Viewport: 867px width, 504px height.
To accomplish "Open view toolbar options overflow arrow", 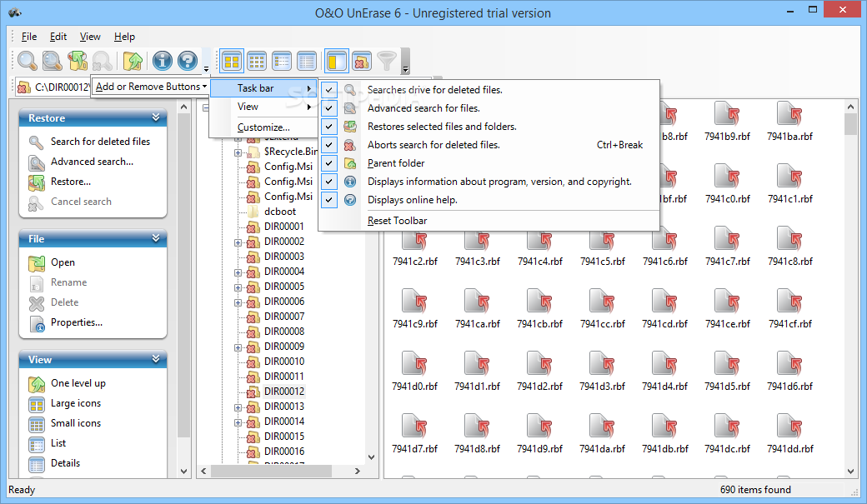I will click(405, 62).
